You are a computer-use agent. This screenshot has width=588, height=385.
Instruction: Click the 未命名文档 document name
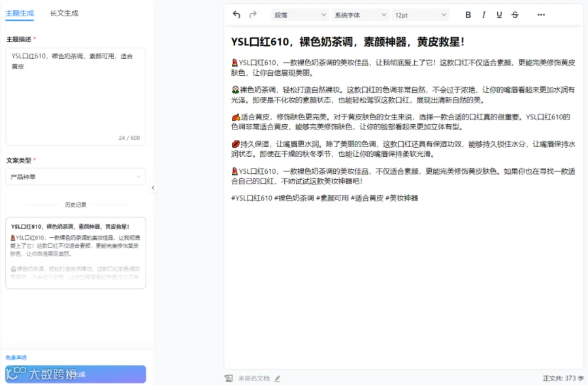coord(254,378)
